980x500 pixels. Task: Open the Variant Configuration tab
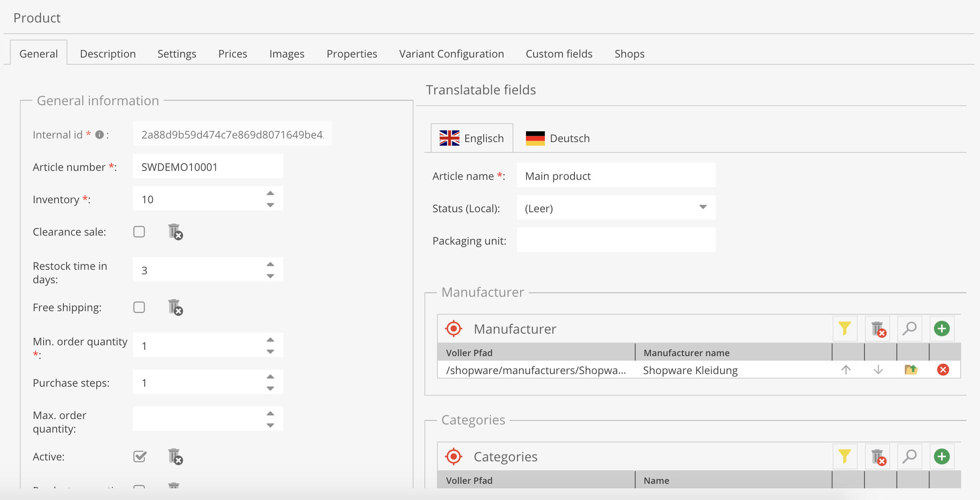pos(451,54)
